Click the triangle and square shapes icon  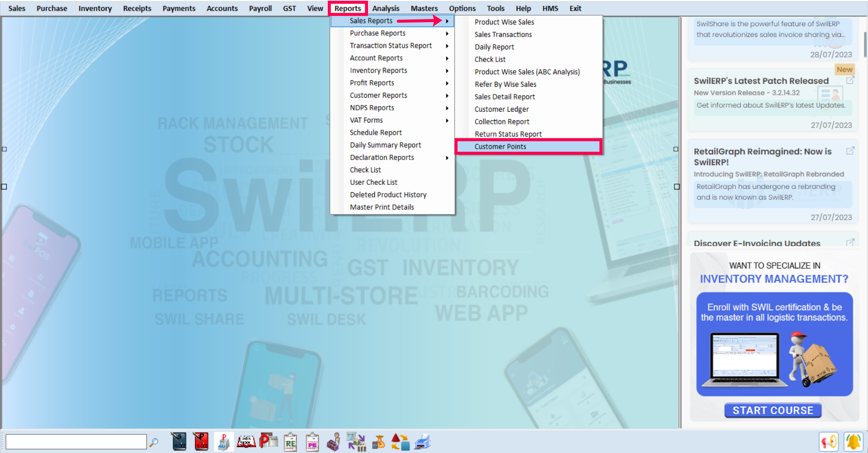pyautogui.click(x=400, y=442)
